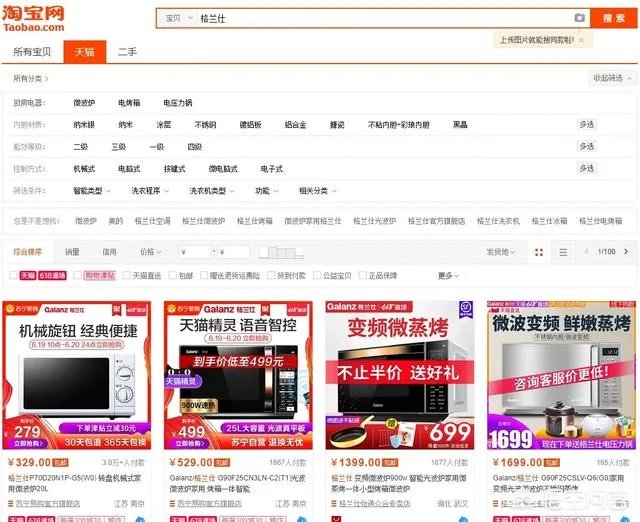Focus the search box containing 格兰仕
The width and height of the screenshot is (640, 522).
click(x=384, y=18)
